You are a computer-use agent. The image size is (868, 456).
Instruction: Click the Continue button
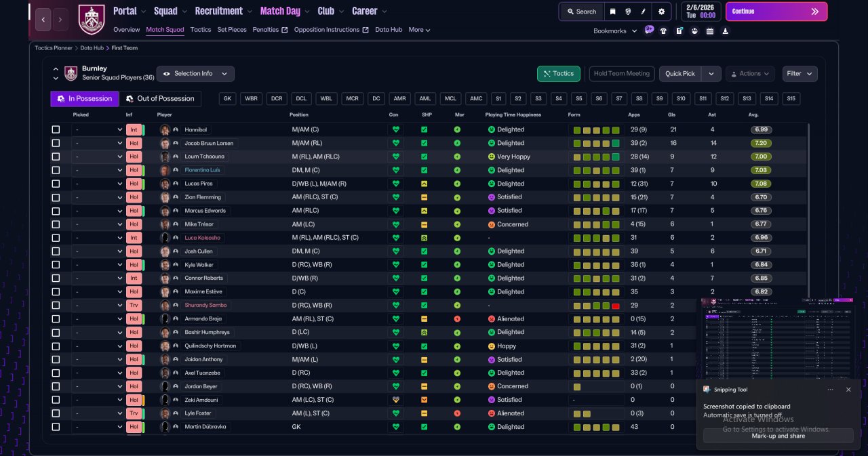(x=776, y=12)
